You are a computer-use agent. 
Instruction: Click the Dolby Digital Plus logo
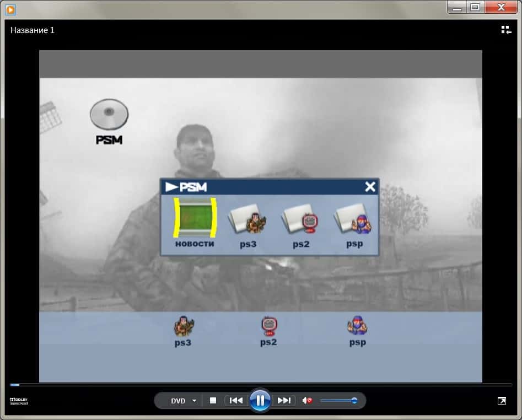[x=19, y=401]
